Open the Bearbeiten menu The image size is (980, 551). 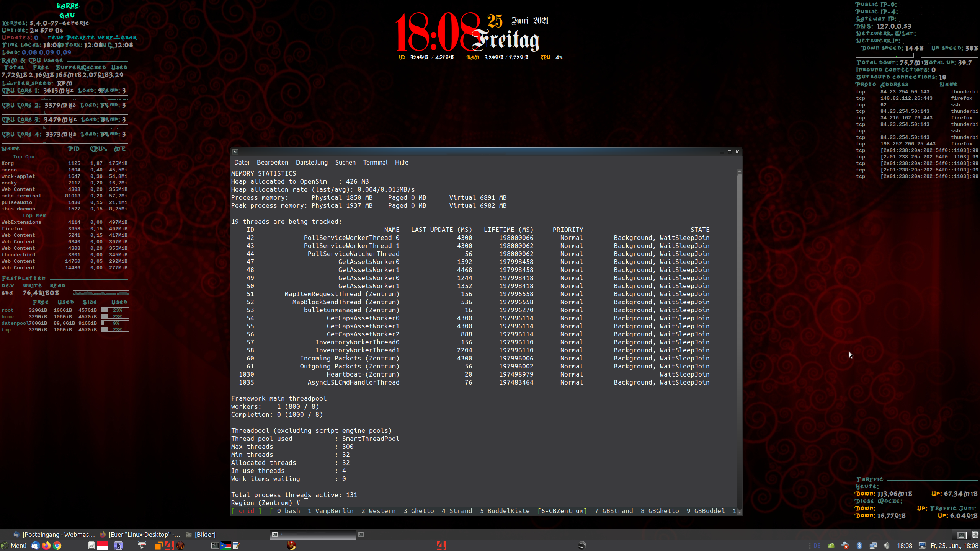coord(272,162)
